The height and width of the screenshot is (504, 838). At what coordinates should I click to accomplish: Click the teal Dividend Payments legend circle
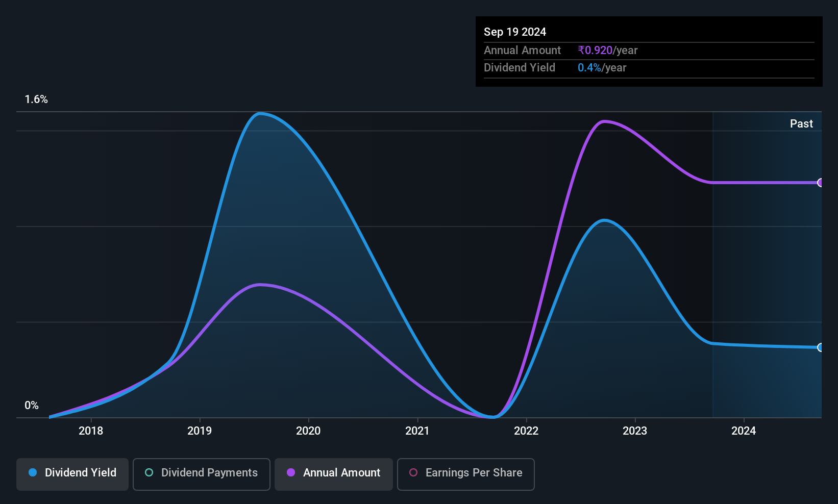click(149, 473)
